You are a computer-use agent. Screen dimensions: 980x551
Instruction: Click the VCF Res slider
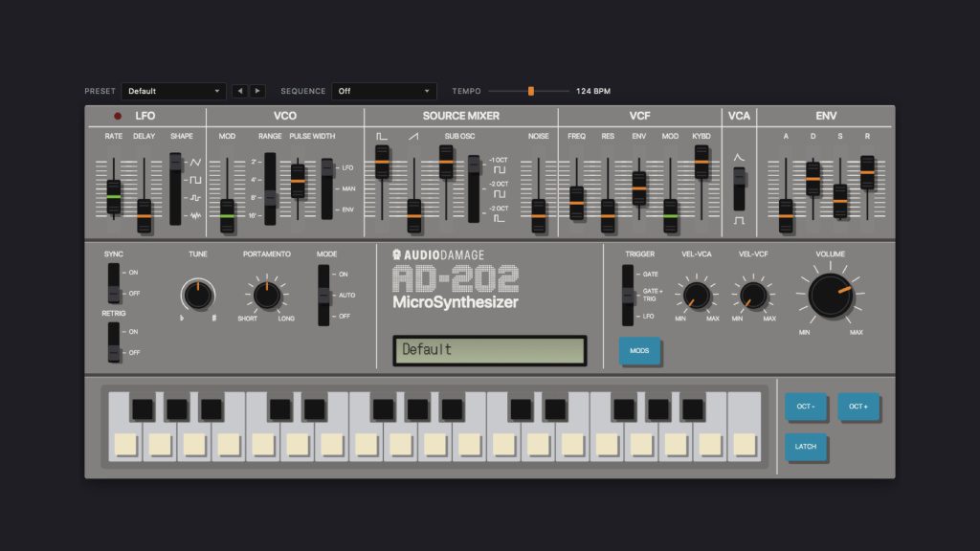[x=608, y=216]
